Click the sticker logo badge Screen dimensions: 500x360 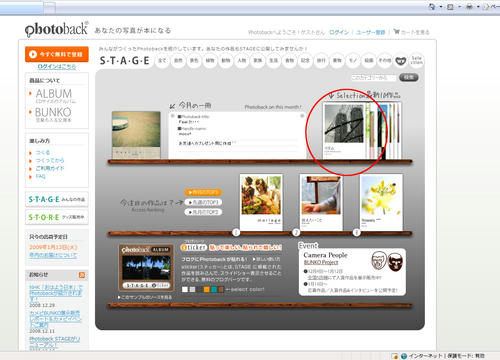point(194,247)
